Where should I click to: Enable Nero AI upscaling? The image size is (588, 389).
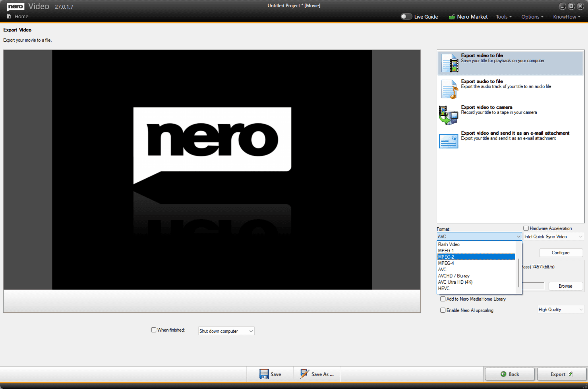443,310
